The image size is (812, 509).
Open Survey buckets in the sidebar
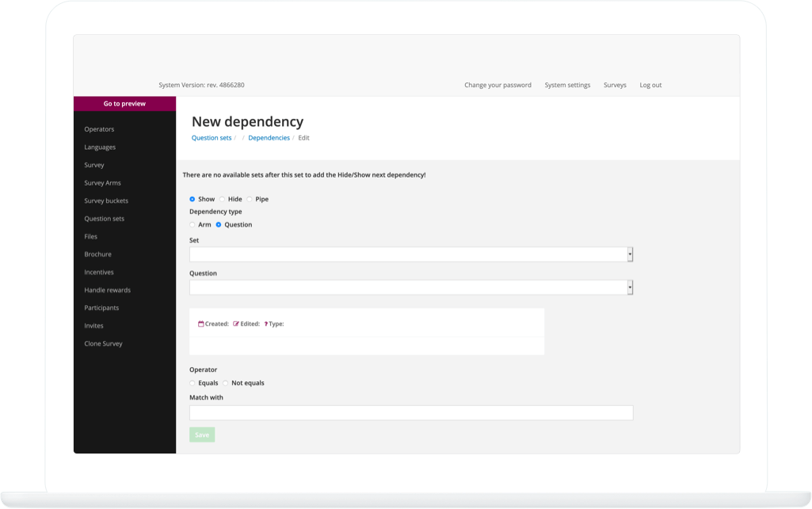point(106,201)
